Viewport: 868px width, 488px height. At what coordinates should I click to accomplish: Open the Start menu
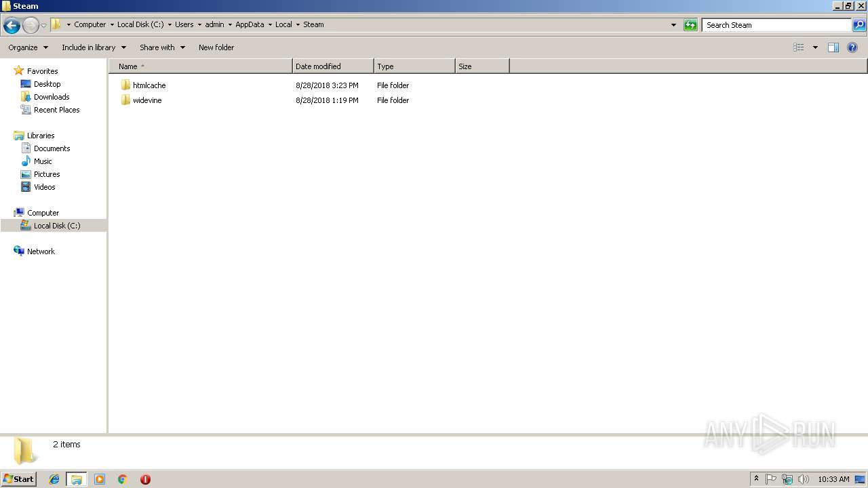(19, 479)
